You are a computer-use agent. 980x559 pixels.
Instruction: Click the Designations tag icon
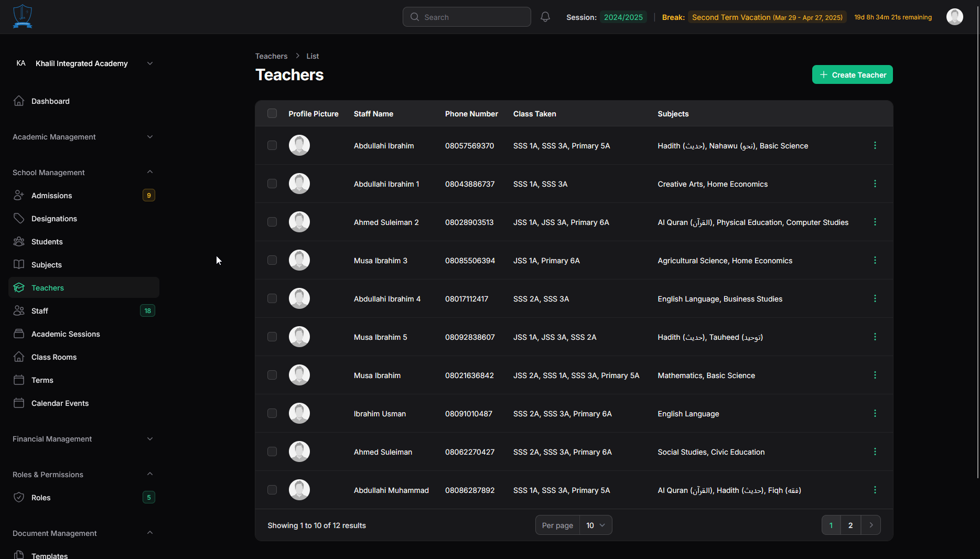[19, 218]
